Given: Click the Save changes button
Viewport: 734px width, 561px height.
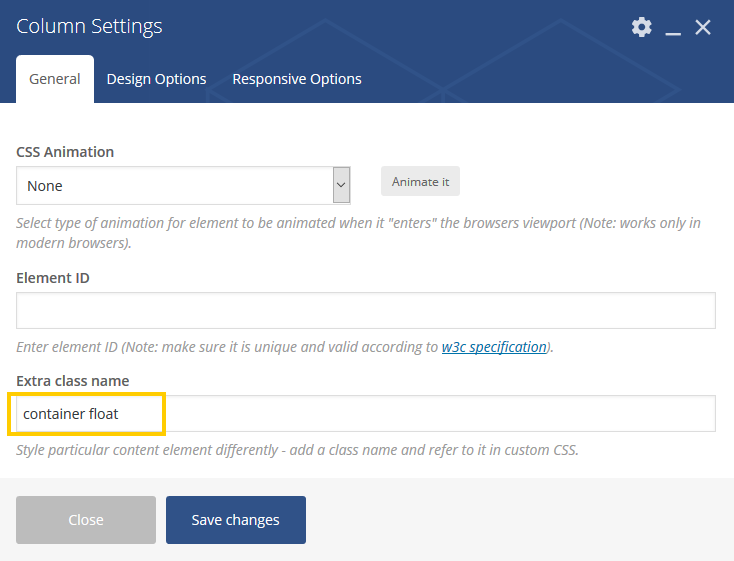Looking at the screenshot, I should (x=236, y=520).
